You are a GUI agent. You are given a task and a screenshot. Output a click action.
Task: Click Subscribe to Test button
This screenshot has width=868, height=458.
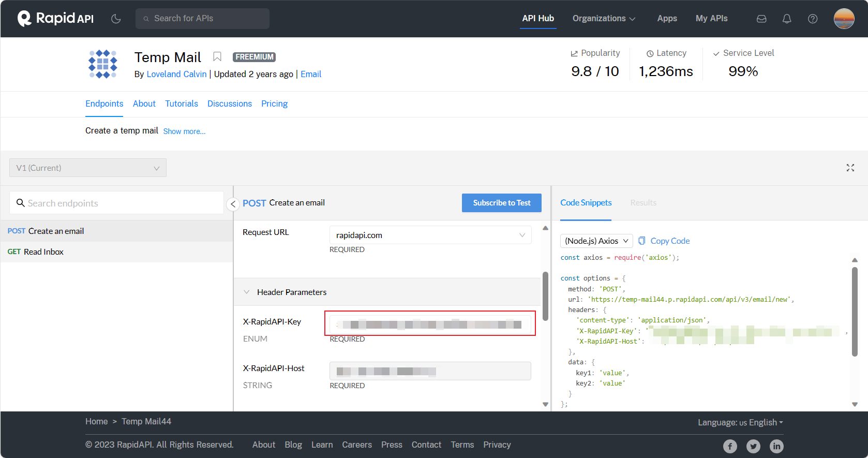501,203
